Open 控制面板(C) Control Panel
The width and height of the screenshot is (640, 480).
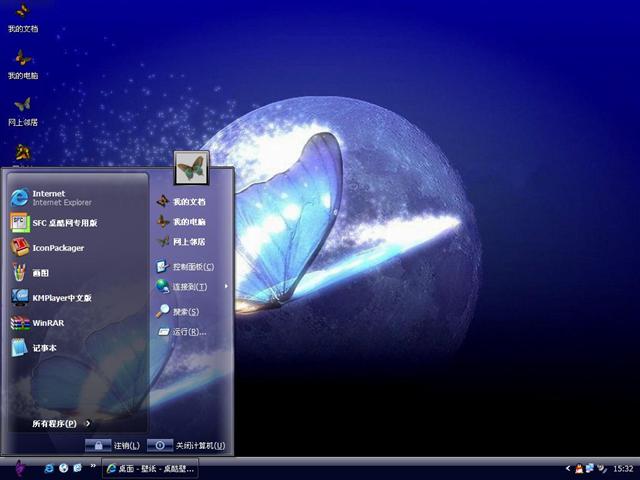point(192,267)
